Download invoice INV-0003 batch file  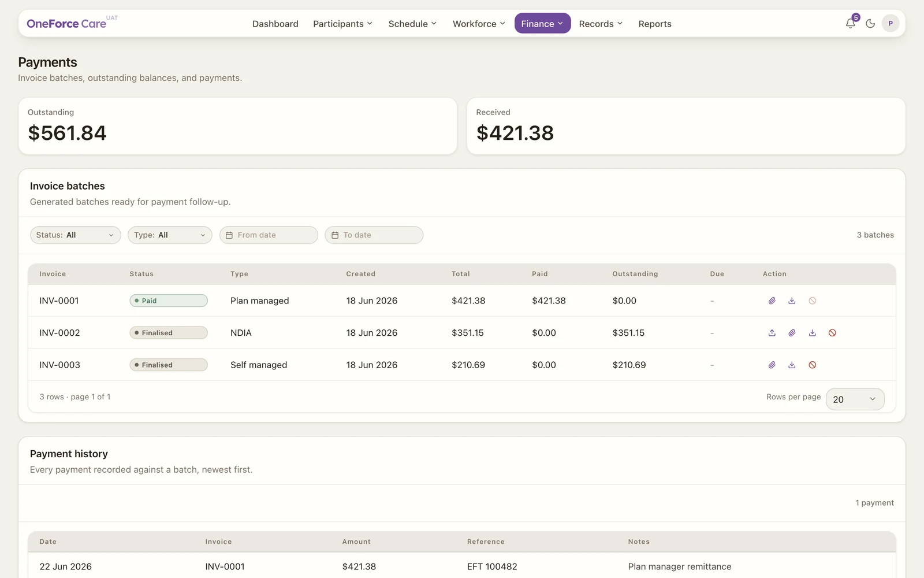coord(792,365)
